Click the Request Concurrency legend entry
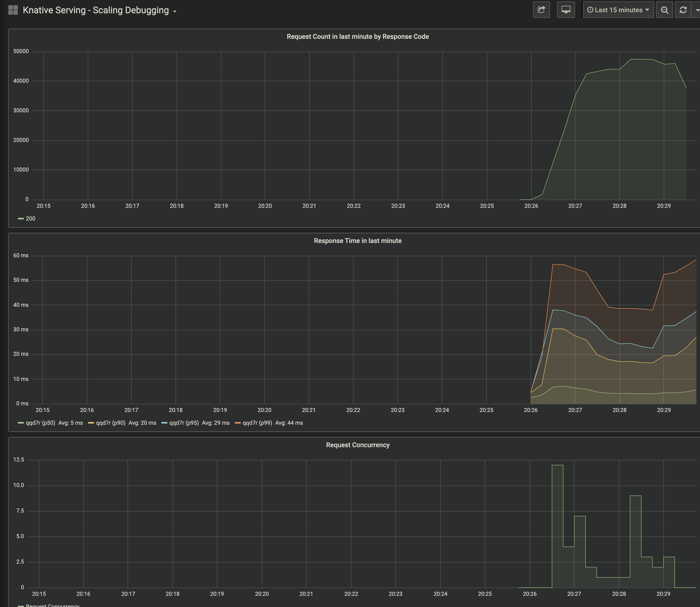 click(53, 605)
